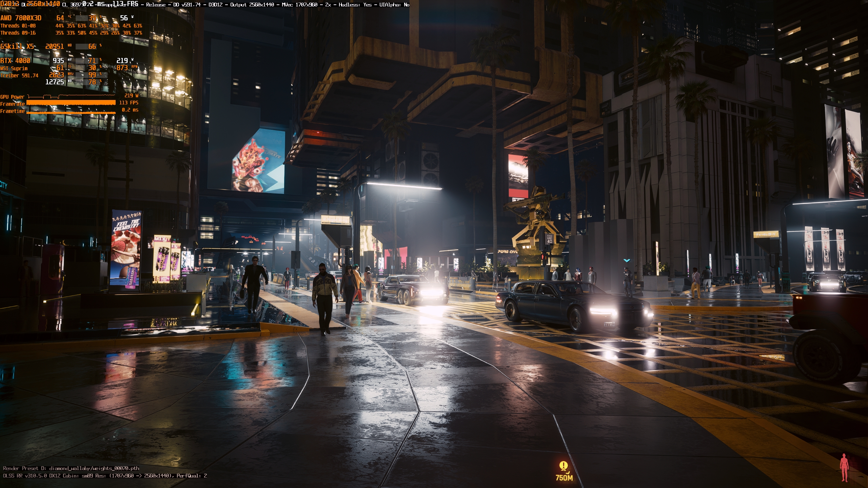Click the 'UIAlpha: No' debug text
Viewport: 868px width, 488px height.
click(x=394, y=5)
